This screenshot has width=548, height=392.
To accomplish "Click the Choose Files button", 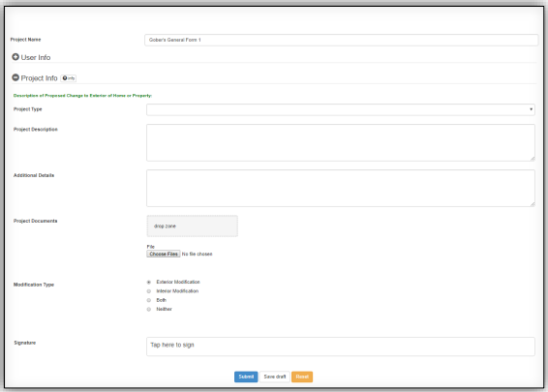I will pos(164,254).
